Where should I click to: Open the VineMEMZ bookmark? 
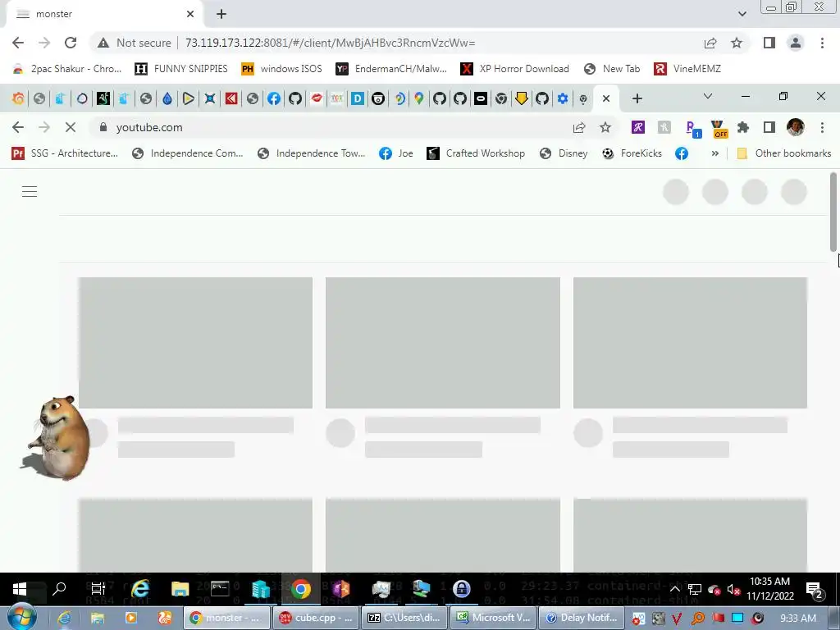coord(688,69)
